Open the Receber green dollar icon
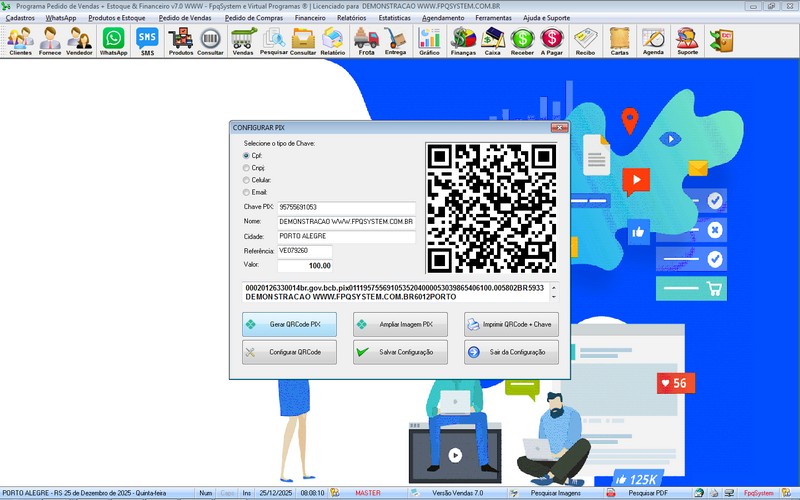This screenshot has height=500, width=800. [522, 41]
